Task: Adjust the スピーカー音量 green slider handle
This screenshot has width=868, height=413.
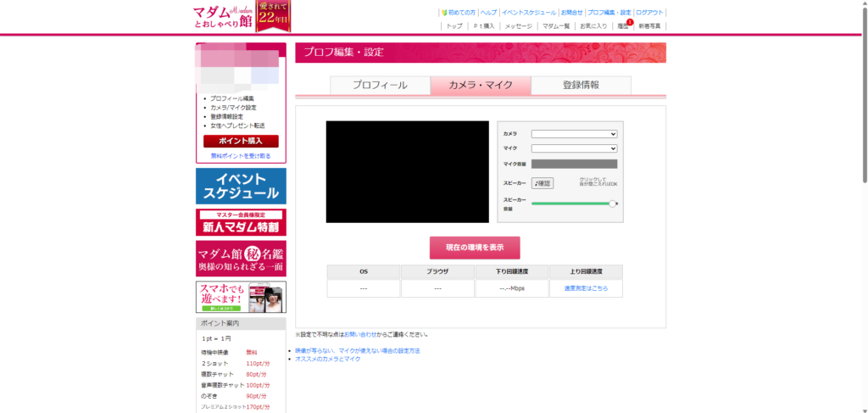Action: [x=612, y=204]
